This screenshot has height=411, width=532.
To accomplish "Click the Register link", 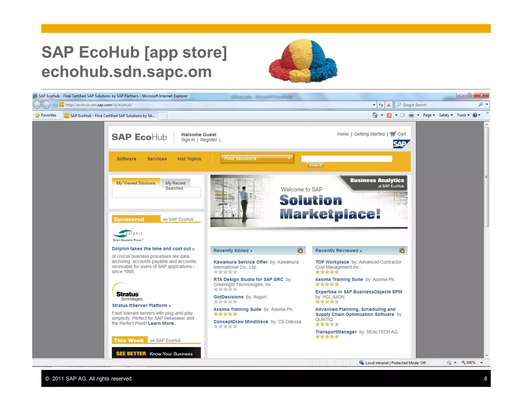I will click(209, 140).
